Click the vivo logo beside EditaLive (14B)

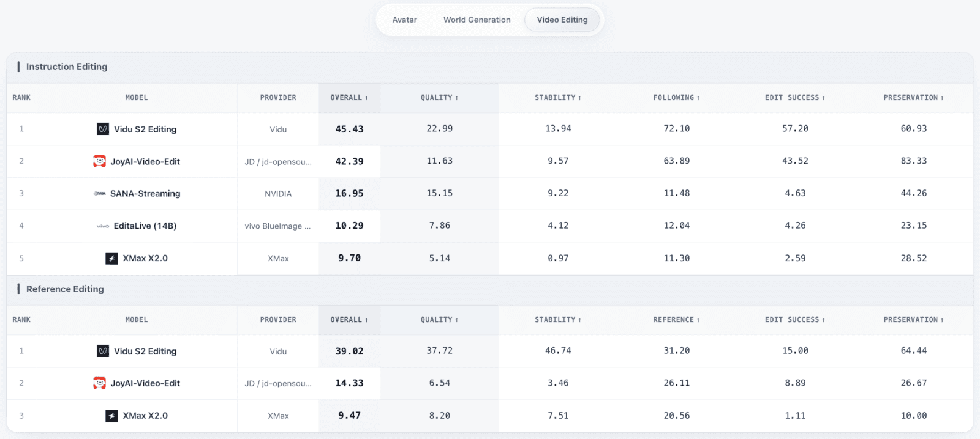103,226
